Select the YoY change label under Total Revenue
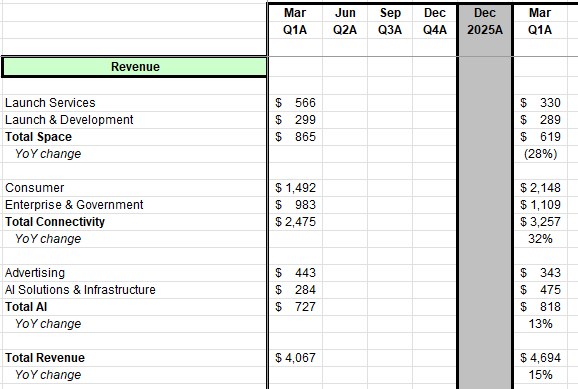The height and width of the screenshot is (389, 578). [48, 375]
